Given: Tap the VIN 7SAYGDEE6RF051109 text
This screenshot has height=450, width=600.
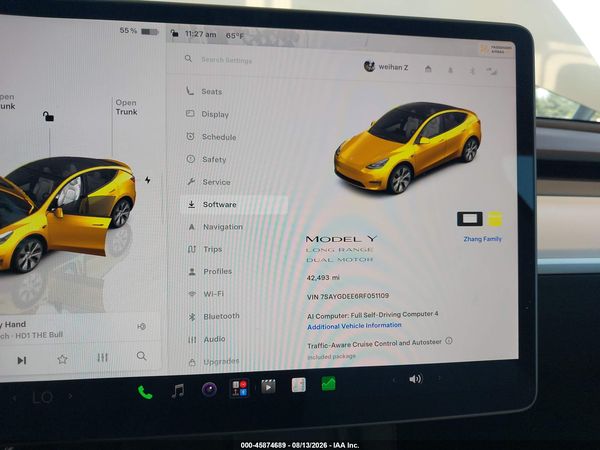Looking at the screenshot, I should click(x=348, y=296).
